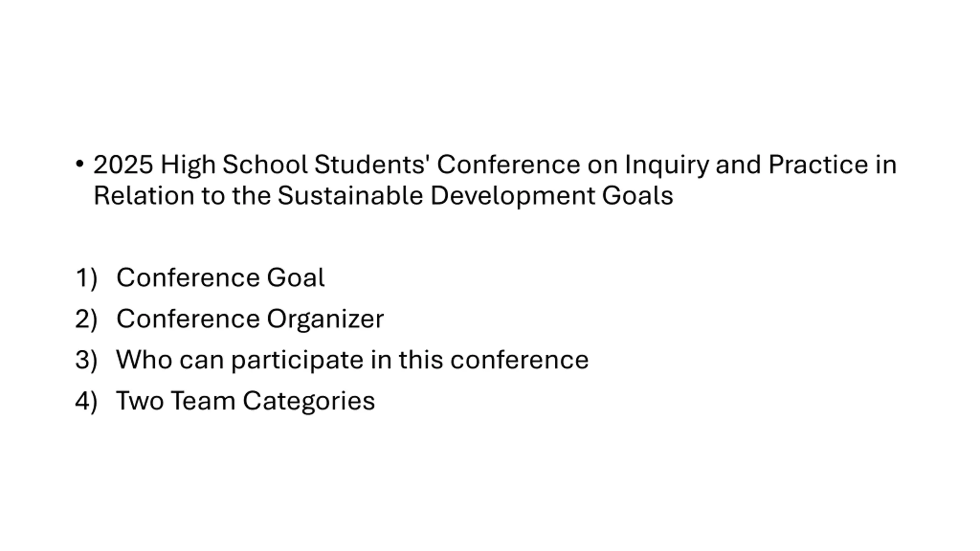This screenshot has width=980, height=551.
Task: Click the word Relation on the second line
Action: pos(144,196)
